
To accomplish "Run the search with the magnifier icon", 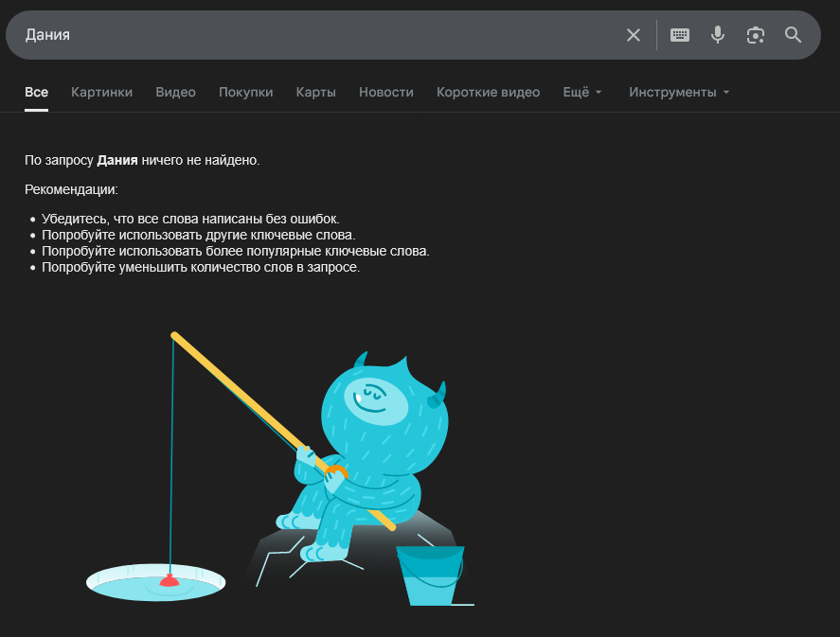I will (x=794, y=35).
